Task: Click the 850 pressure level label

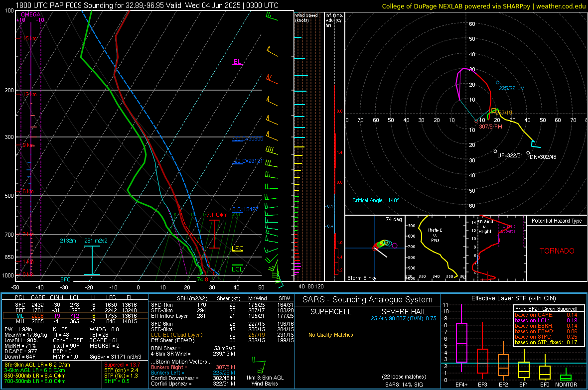Action: click(9, 257)
